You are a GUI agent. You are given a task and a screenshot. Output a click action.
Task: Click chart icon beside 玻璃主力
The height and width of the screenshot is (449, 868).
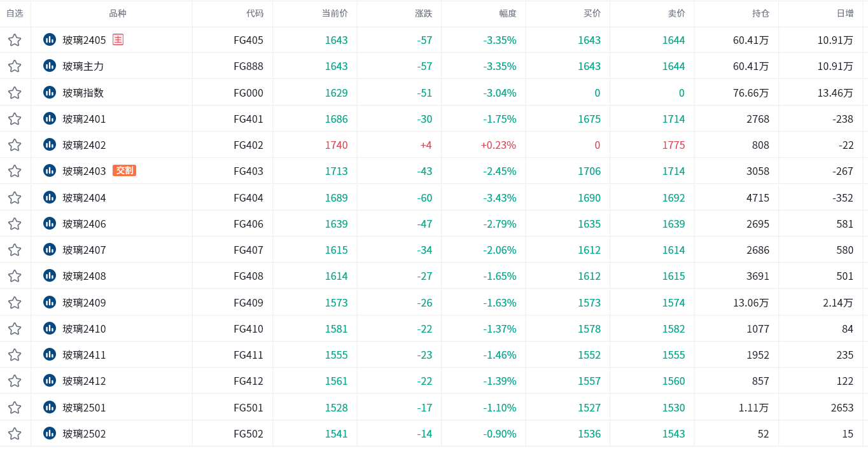[x=50, y=66]
